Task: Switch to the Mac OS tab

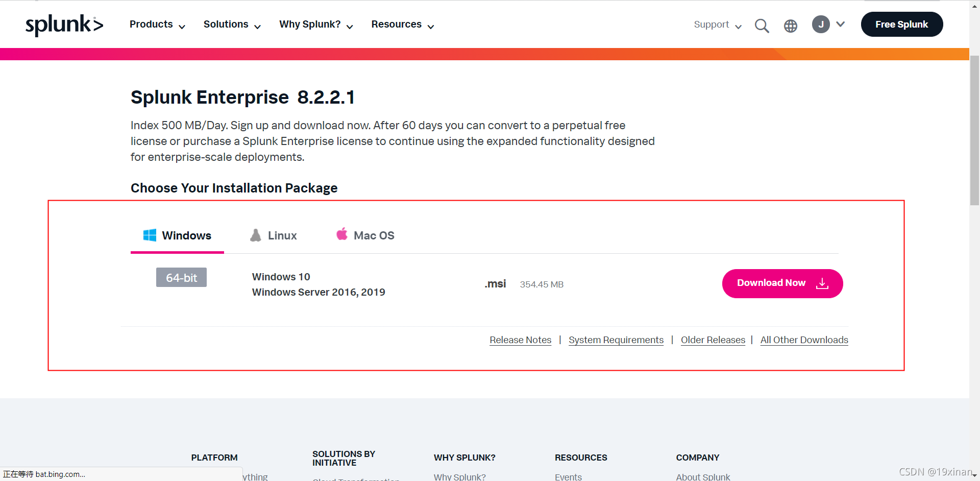Action: pyautogui.click(x=365, y=235)
